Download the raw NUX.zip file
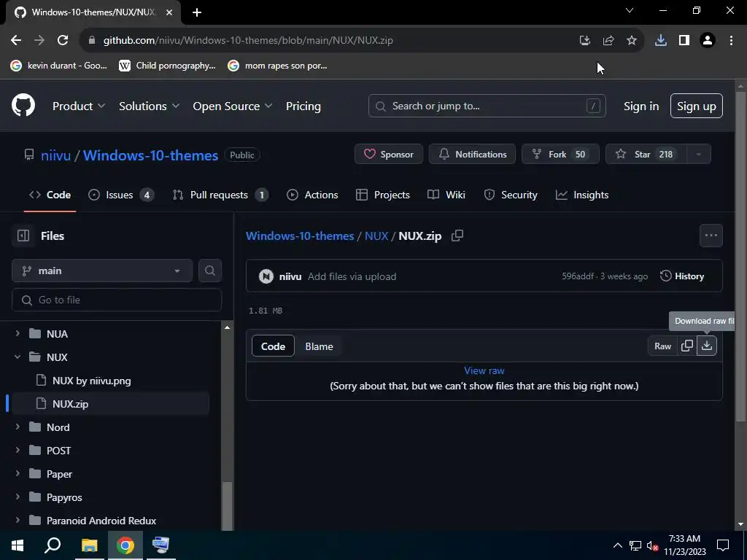The height and width of the screenshot is (560, 747). [x=707, y=346]
